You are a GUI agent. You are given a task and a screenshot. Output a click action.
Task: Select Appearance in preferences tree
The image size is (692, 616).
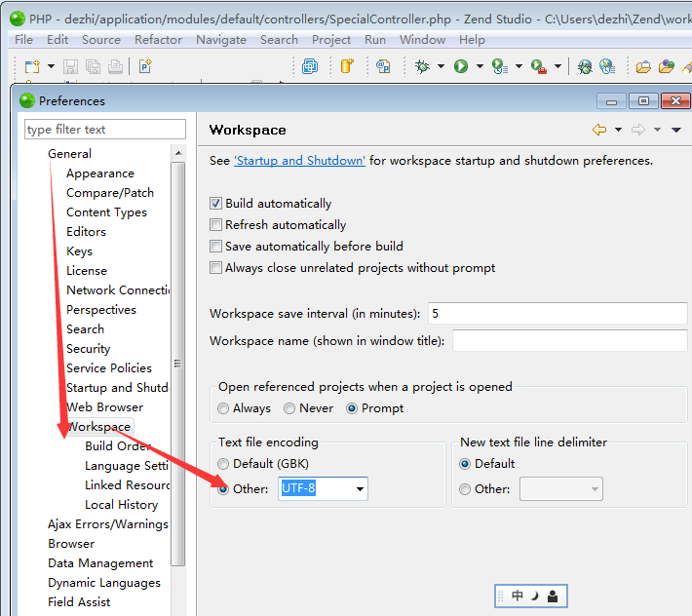[100, 173]
